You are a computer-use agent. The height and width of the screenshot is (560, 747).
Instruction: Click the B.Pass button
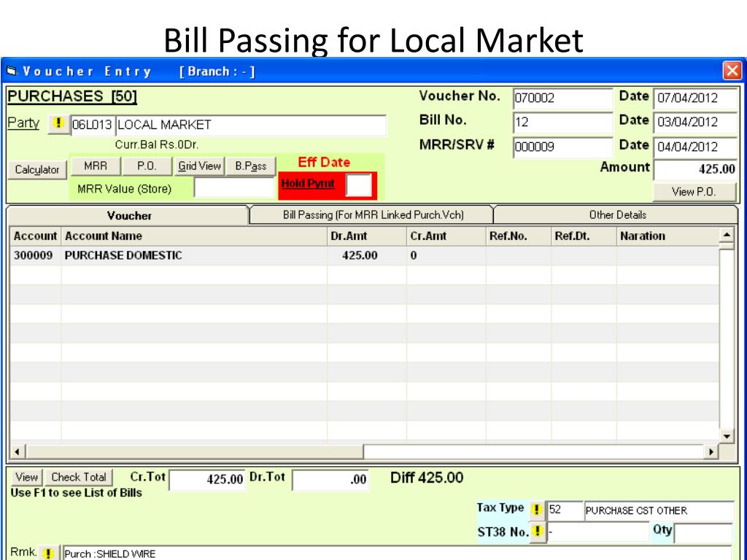point(251,166)
